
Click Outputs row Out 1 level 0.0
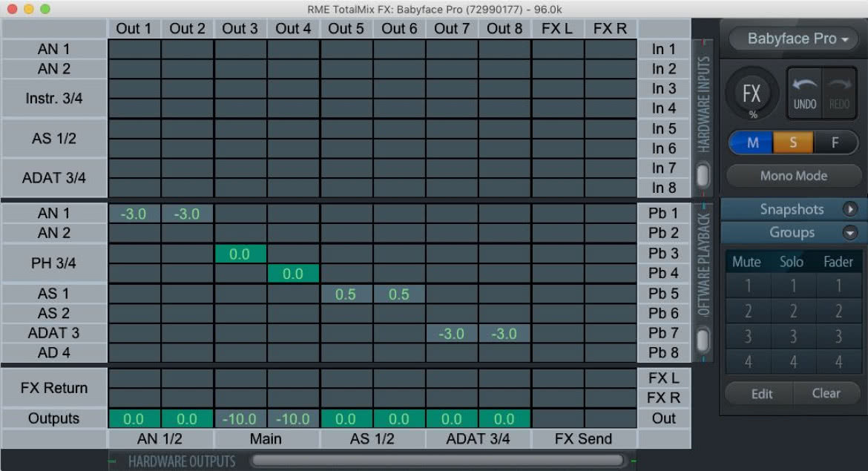[134, 419]
